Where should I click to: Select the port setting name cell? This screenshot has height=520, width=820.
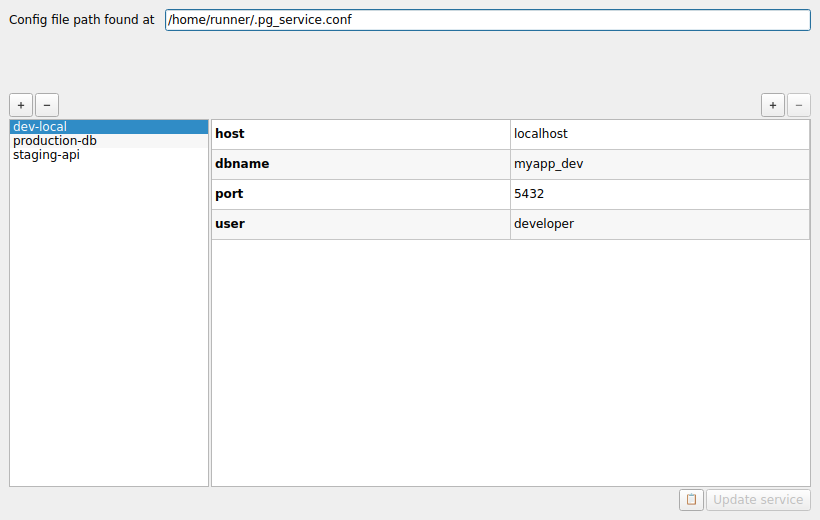tap(360, 194)
